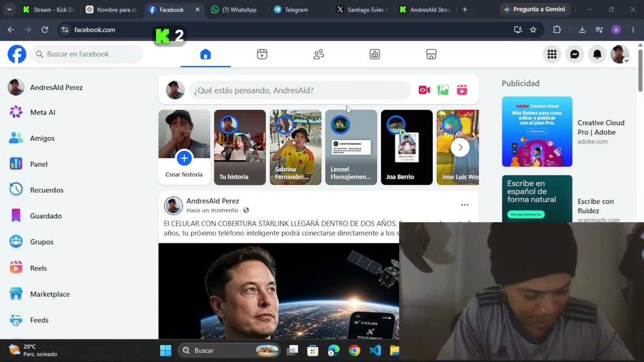Switch to the Stream - Kick browser tab
The image size is (644, 362).
point(48,10)
